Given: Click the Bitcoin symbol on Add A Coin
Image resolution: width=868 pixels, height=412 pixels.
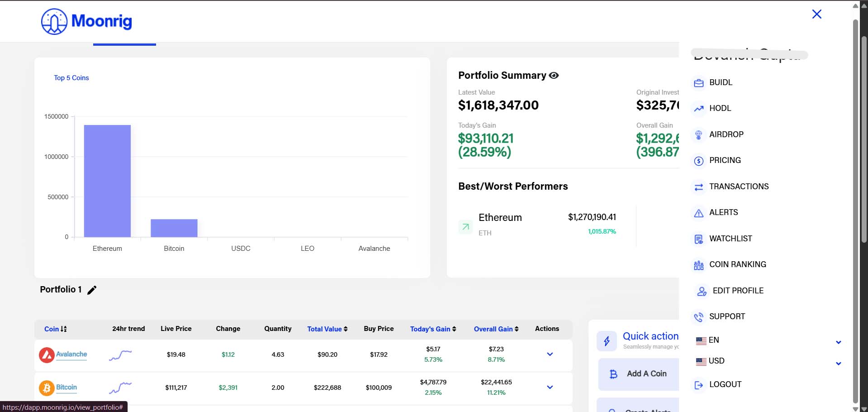Looking at the screenshot, I should (613, 374).
